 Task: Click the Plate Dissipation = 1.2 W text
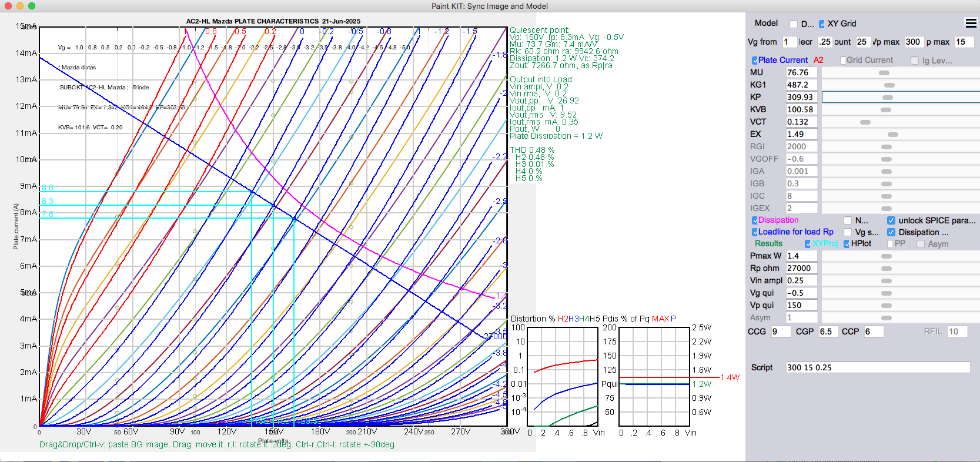[556, 136]
